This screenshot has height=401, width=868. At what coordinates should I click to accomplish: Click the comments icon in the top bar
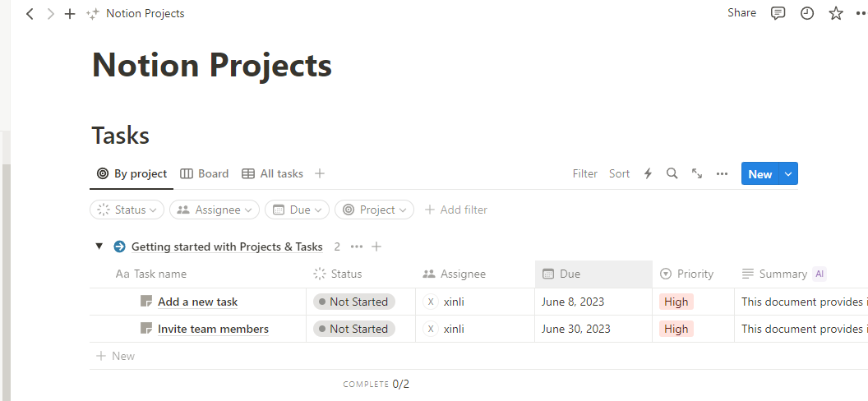778,13
